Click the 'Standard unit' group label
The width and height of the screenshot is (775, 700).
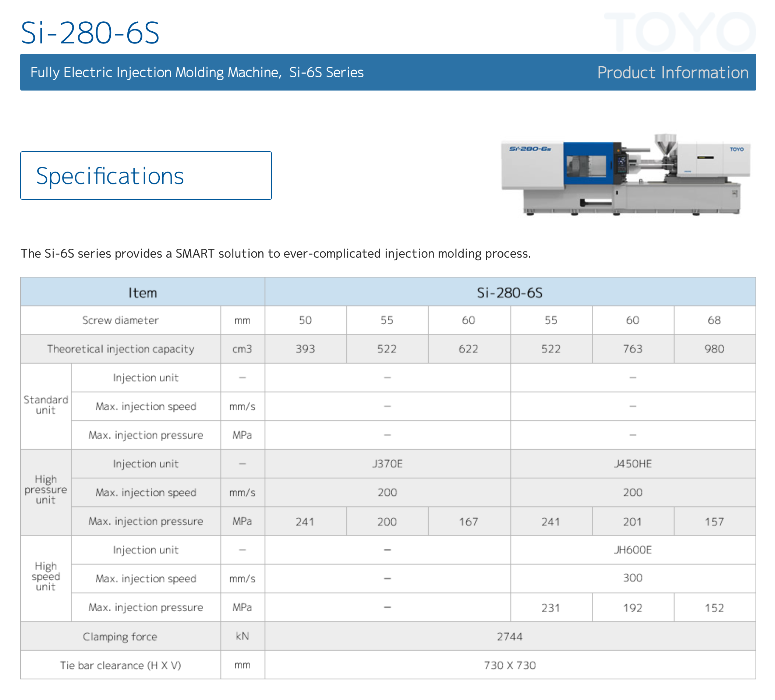(46, 405)
